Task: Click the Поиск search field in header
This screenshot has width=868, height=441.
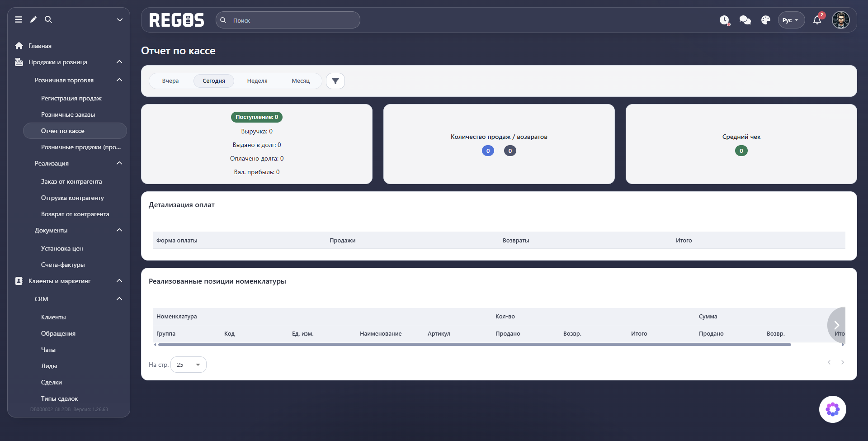Action: tap(288, 20)
